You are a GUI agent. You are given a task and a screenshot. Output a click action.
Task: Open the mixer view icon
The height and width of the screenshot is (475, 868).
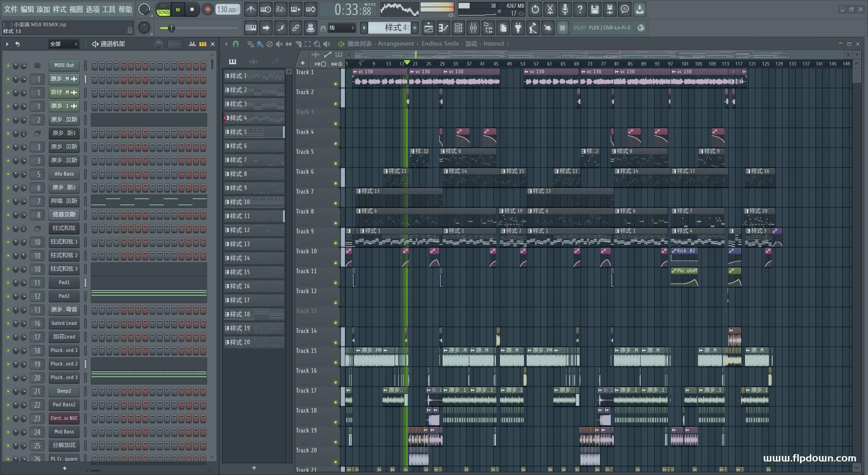[x=473, y=28]
